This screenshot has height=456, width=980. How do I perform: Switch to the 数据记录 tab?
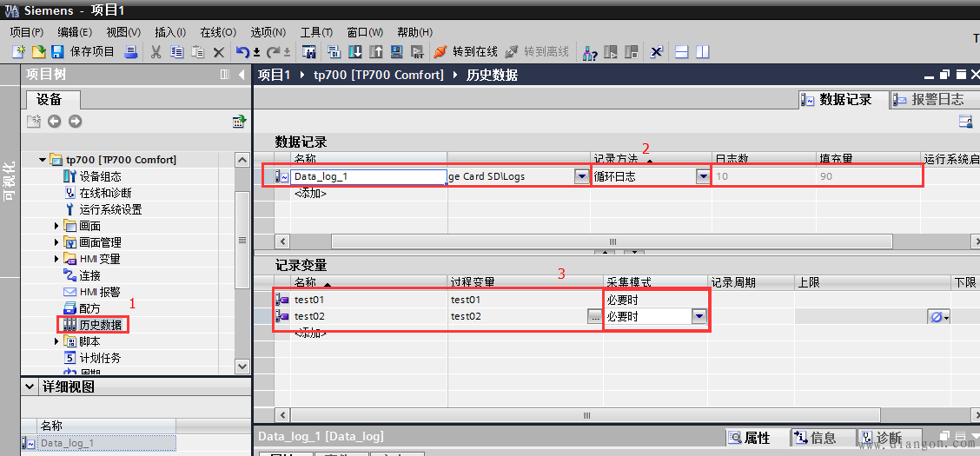[844, 99]
